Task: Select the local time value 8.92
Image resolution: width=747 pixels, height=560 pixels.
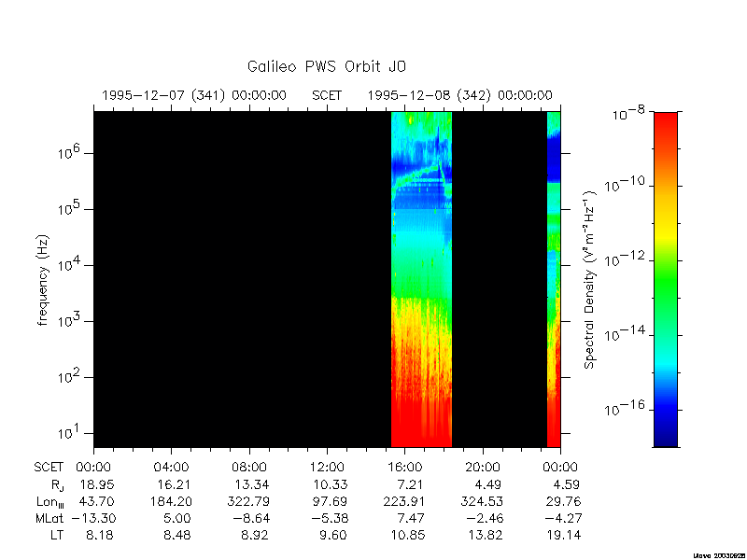Action: point(255,535)
